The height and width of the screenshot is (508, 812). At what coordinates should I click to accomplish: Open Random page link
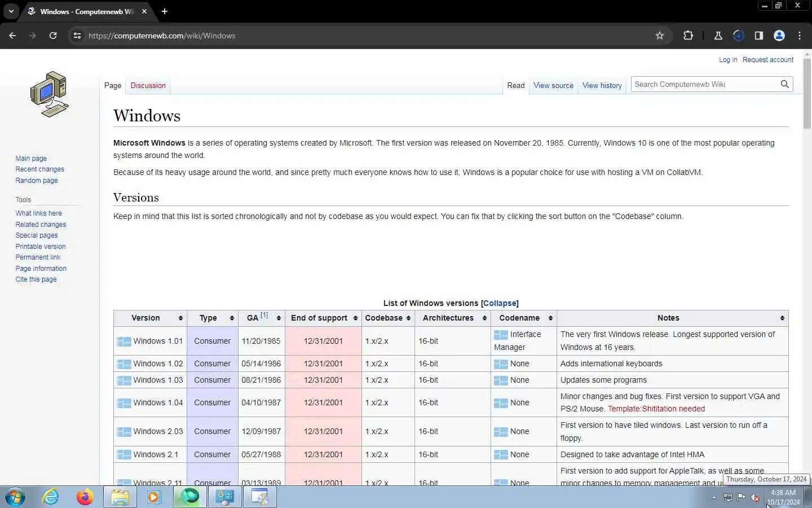click(x=37, y=181)
